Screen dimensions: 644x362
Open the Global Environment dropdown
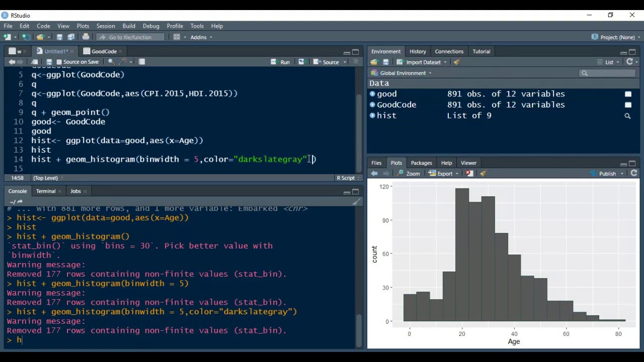tap(401, 73)
